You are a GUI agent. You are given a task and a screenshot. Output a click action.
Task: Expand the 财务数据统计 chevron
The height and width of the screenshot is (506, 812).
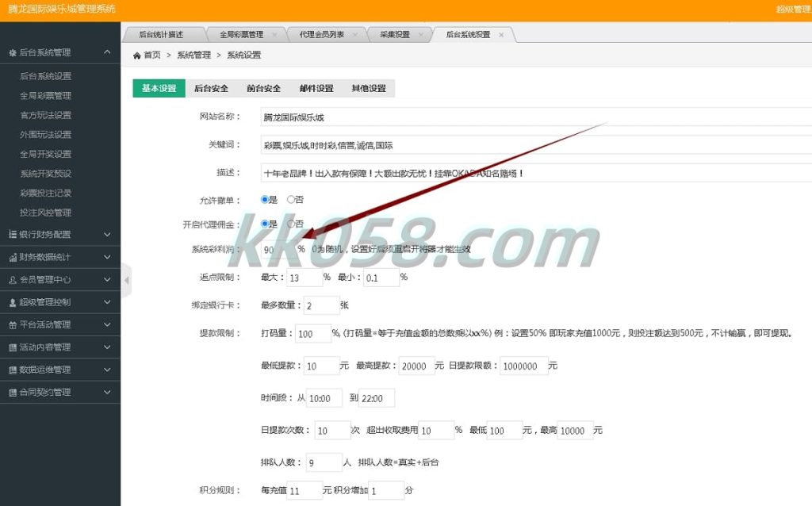click(x=107, y=257)
